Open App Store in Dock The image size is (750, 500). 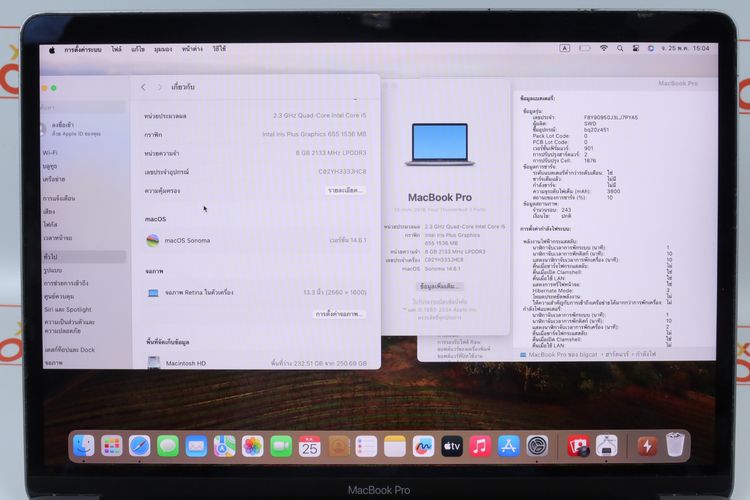point(508,446)
